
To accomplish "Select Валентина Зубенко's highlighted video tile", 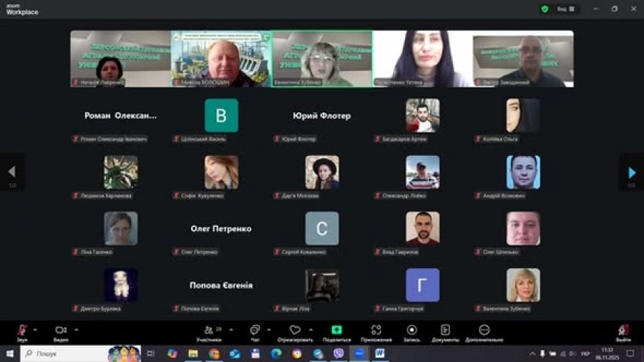I will coord(322,59).
